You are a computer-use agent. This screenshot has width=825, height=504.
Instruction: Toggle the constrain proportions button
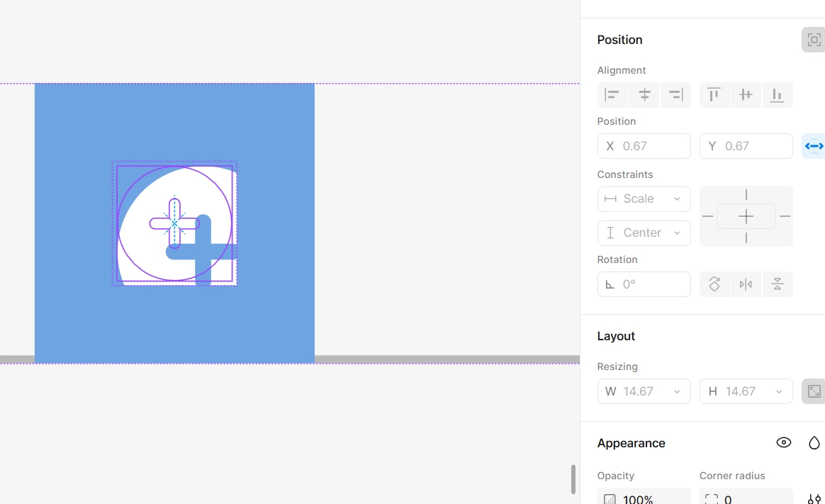click(814, 391)
